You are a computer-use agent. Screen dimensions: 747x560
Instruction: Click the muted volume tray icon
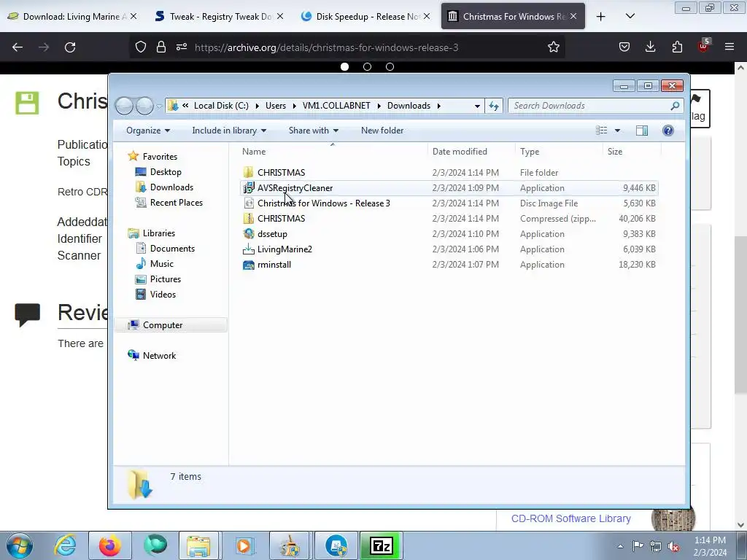click(x=673, y=546)
